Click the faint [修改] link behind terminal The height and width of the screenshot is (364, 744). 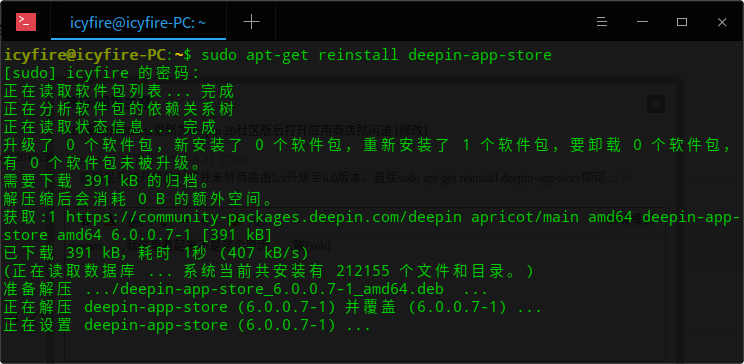click(411, 130)
